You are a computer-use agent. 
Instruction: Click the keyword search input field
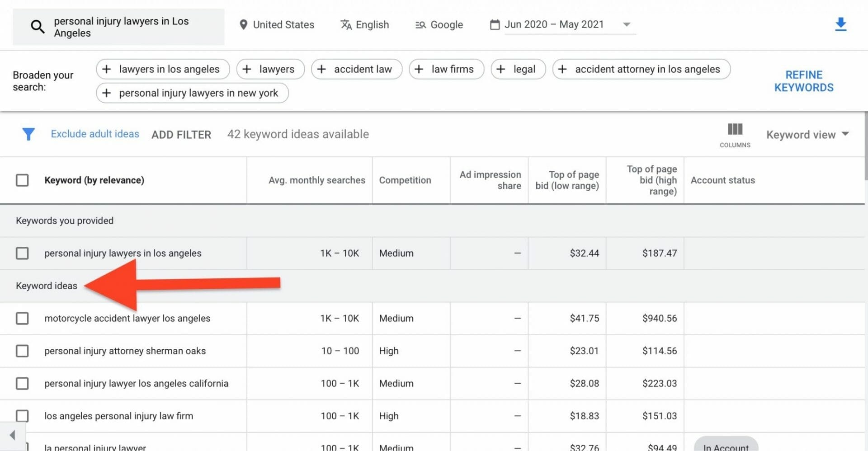click(136, 27)
